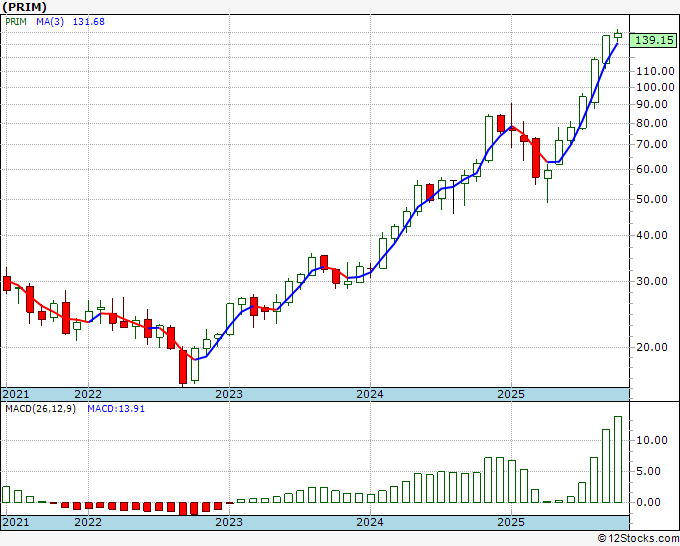680x546 pixels.
Task: Click the MA(3) indicator label
Action: click(x=50, y=21)
